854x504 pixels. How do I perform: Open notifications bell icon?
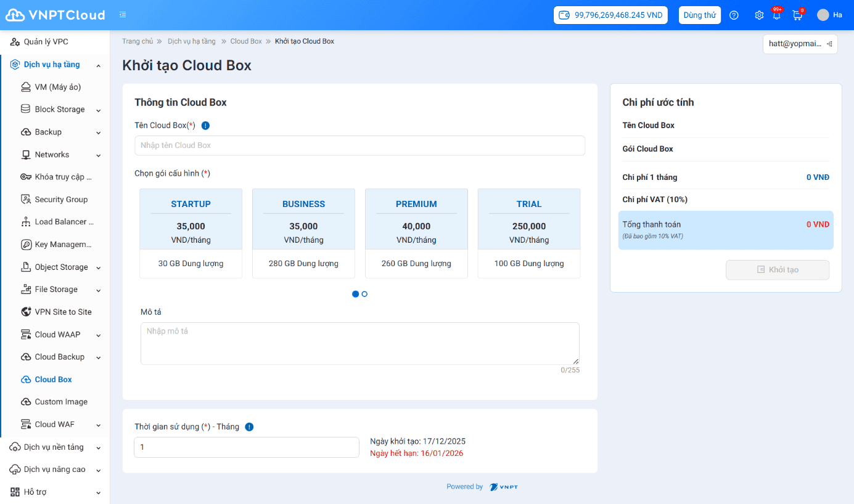[776, 15]
